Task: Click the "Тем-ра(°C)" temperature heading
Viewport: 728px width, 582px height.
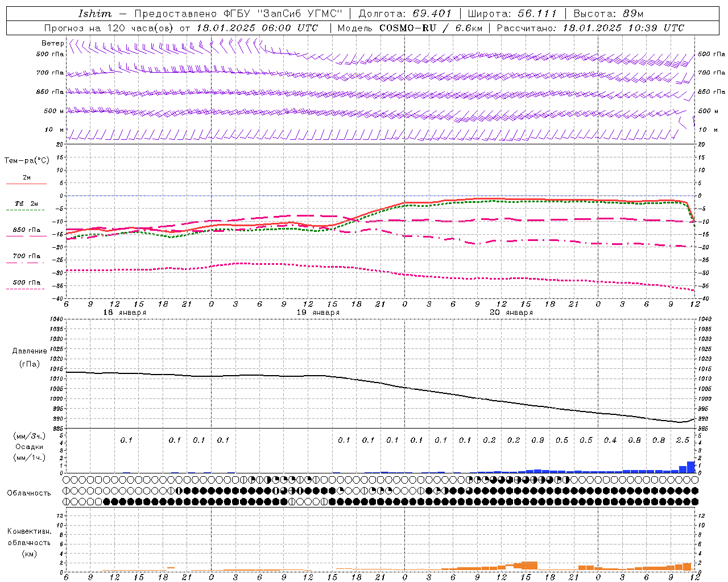Action: (x=27, y=161)
